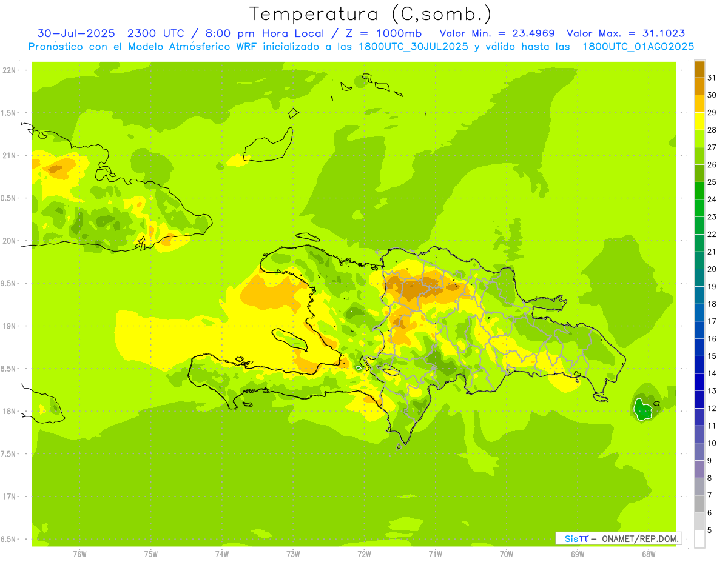Screen dimensions: 728x562
Task: Click the "Valor Min. = 23.4969" text
Action: (x=497, y=33)
